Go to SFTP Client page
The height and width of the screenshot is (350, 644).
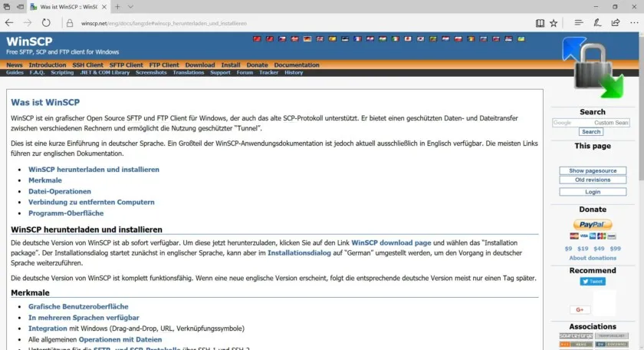point(126,65)
